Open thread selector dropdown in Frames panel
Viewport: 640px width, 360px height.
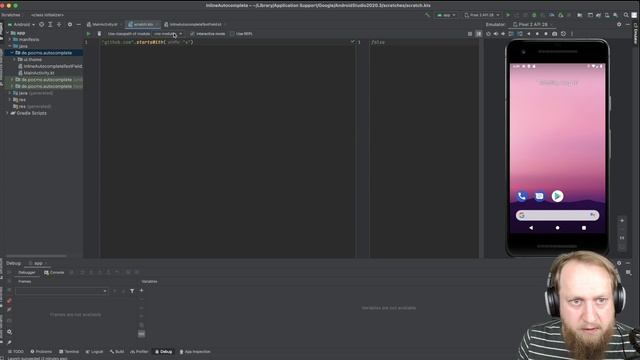point(61,291)
